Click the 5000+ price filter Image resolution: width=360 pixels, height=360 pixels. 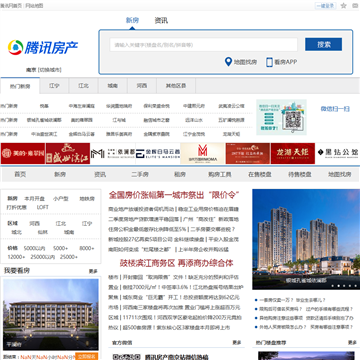click(x=61, y=248)
